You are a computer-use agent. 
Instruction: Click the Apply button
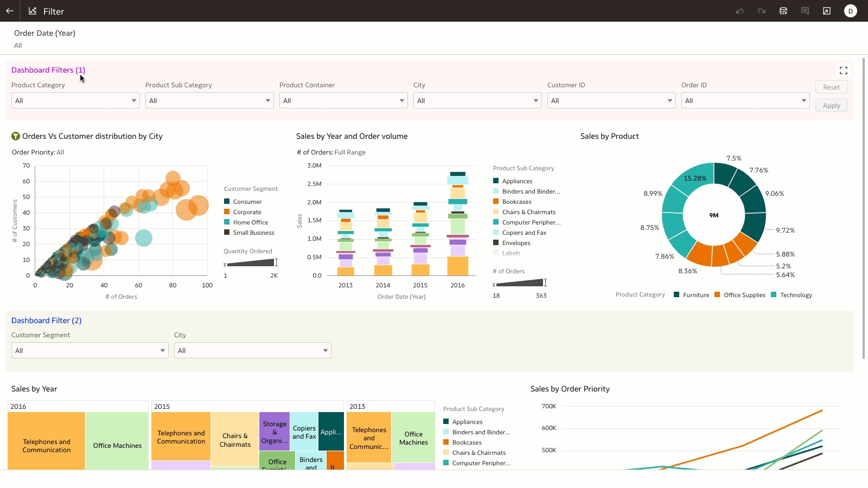tap(831, 105)
